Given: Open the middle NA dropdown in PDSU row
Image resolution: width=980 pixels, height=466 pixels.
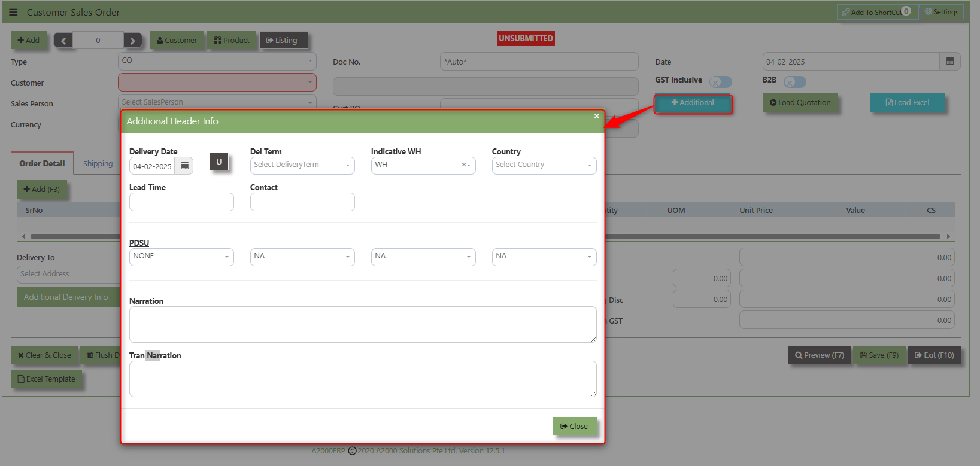Looking at the screenshot, I should 423,257.
